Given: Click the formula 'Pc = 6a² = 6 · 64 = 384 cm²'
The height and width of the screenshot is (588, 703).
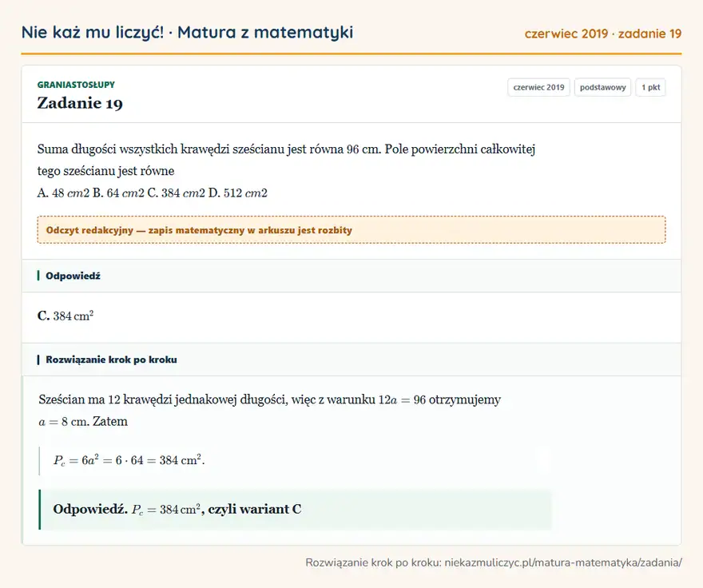Looking at the screenshot, I should 129,460.
